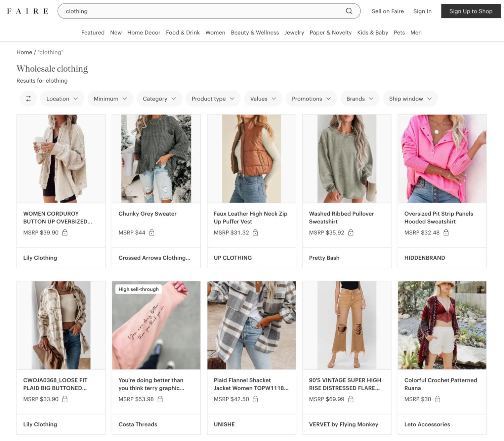Open the Chunky Grey Sweater product image
Image resolution: width=504 pixels, height=441 pixels.
156,159
